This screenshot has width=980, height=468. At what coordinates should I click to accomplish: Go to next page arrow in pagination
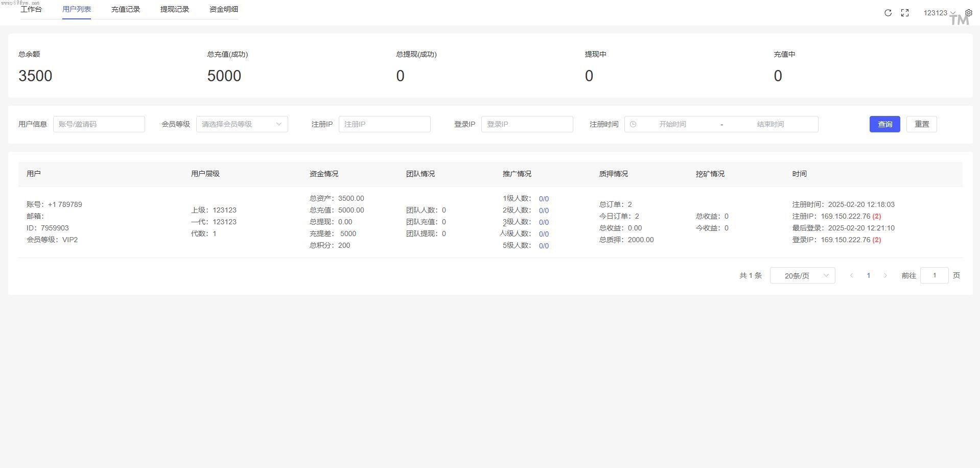885,275
